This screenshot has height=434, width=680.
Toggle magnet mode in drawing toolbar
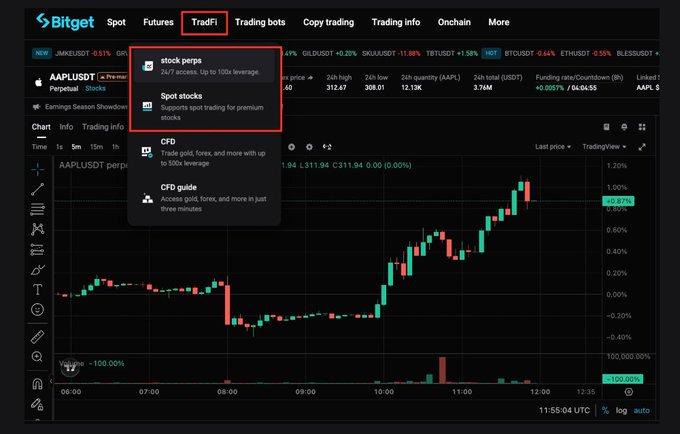click(x=38, y=384)
